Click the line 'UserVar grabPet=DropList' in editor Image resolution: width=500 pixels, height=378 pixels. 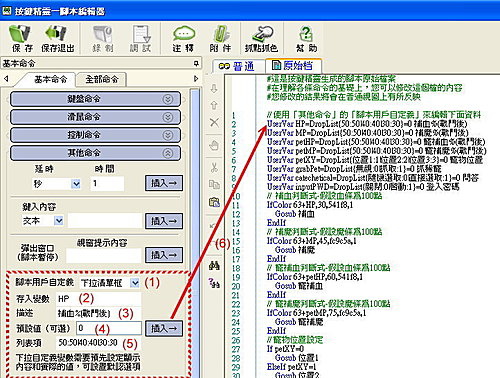point(354,169)
